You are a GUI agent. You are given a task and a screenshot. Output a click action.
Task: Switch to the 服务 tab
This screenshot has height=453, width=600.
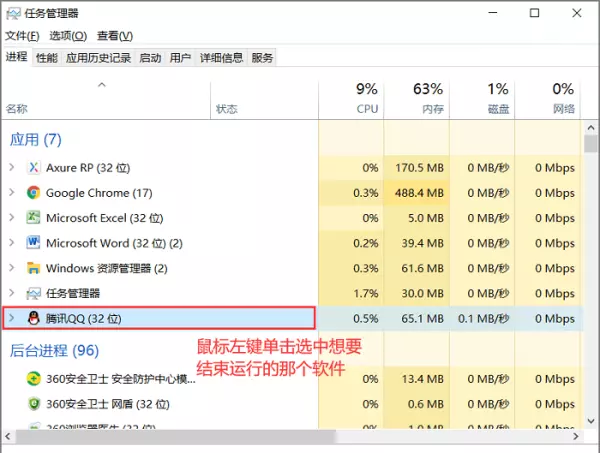(262, 58)
